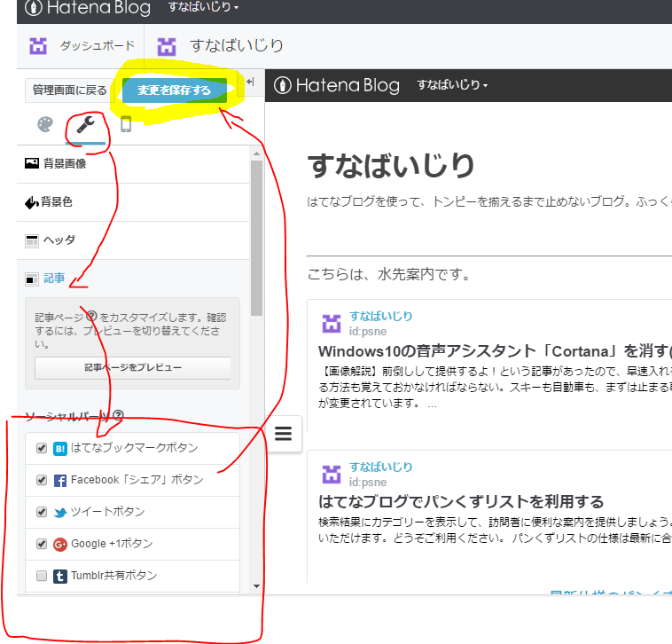Click author avatar on Cortana article

coord(332,324)
